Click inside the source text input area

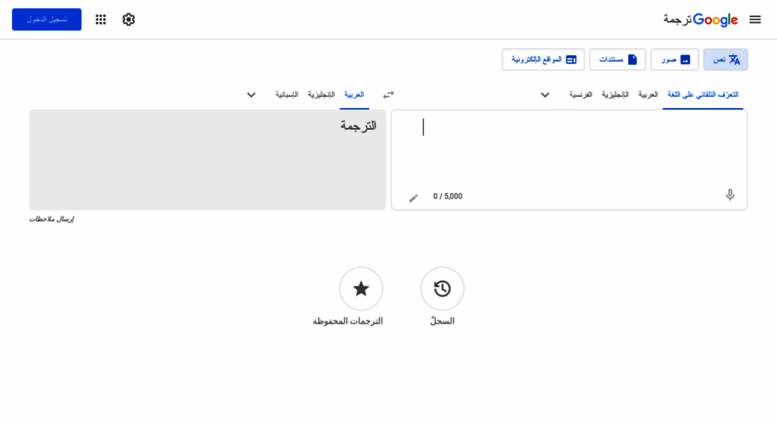569,151
